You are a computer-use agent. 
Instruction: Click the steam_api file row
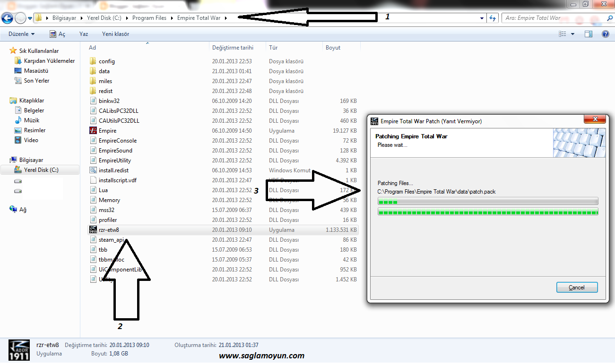tap(223, 240)
